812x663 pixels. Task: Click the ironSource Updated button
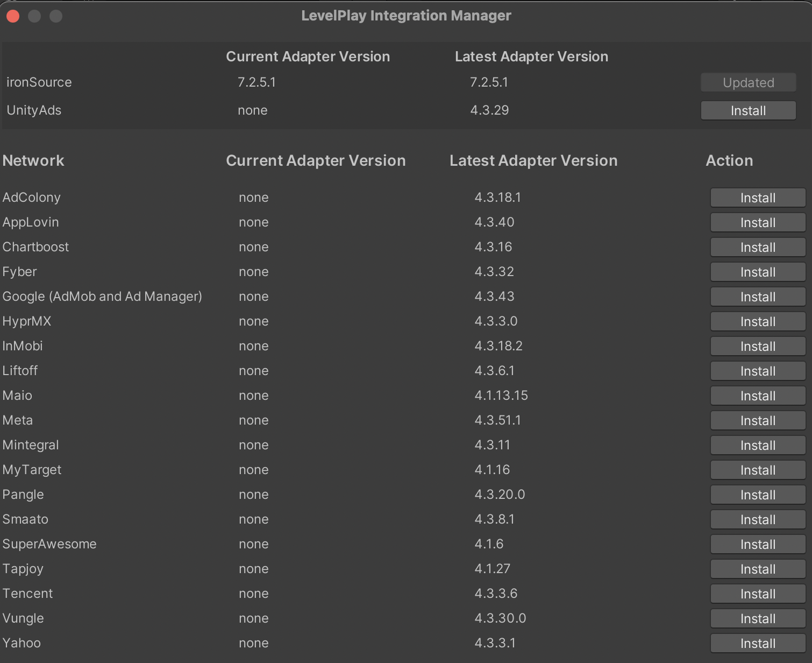[x=748, y=83]
